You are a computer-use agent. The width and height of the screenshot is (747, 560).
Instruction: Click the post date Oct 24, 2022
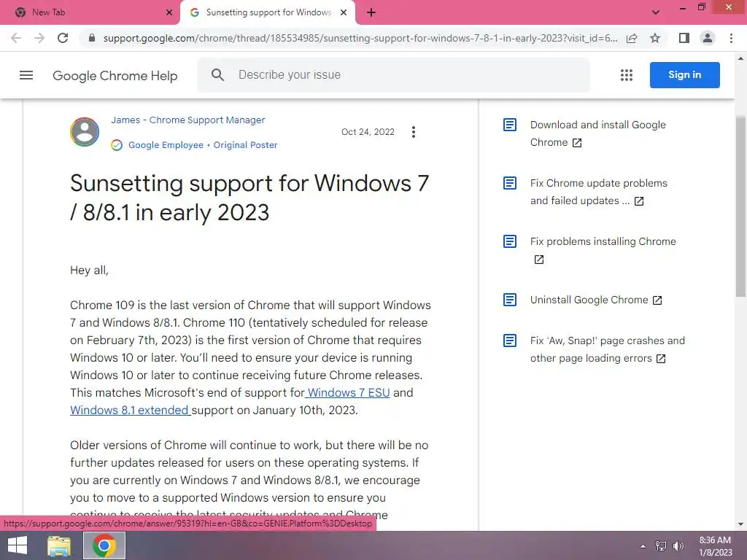[x=368, y=132]
